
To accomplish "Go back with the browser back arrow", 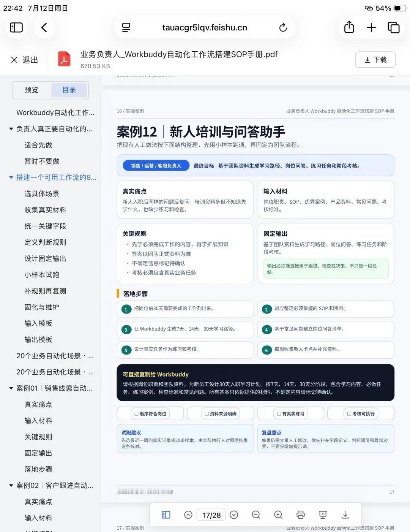I will click(x=44, y=27).
